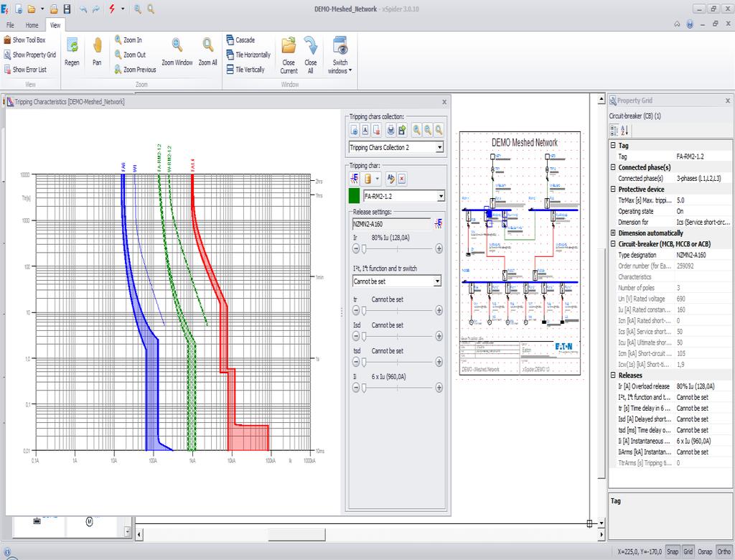Expand Dimension automatically category
Image resolution: width=735 pixels, height=560 pixels.
613,233
